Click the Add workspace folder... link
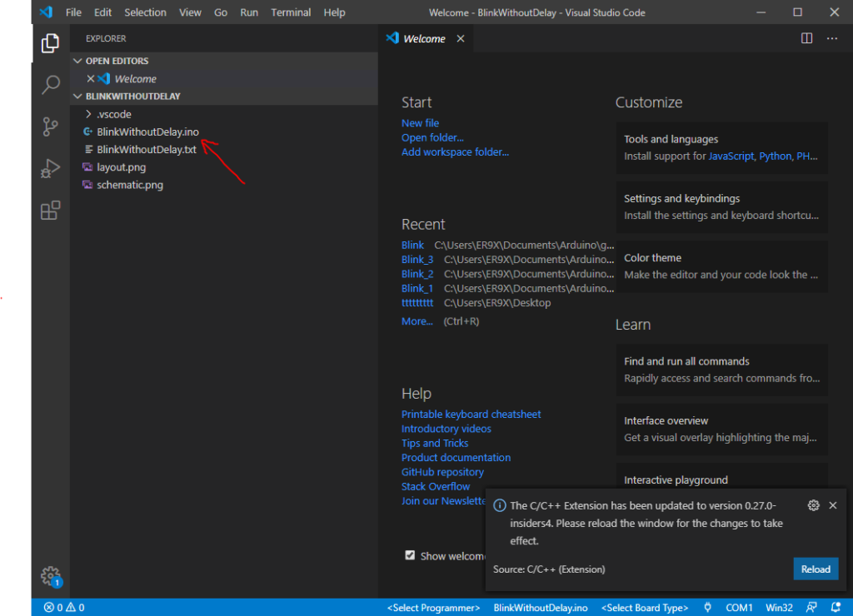This screenshot has width=853, height=616. 456,152
